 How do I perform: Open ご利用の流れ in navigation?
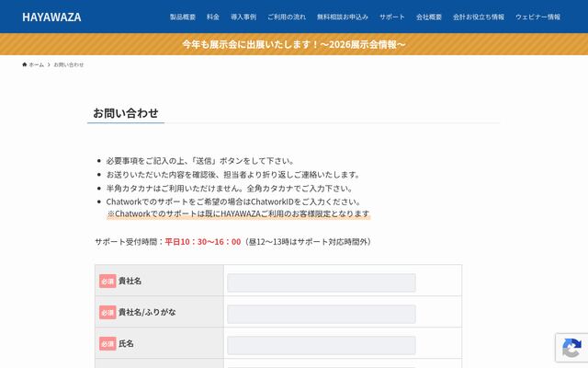coord(287,17)
